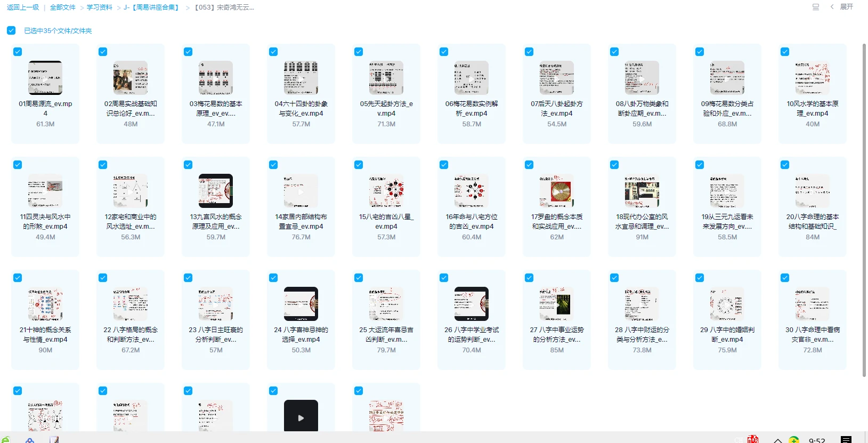Click the green browser taskbar icon
The image size is (868, 443).
5,440
